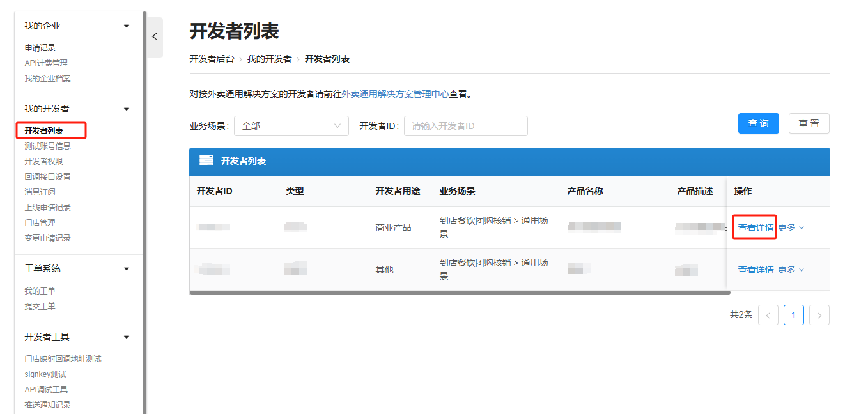Open the 外卖通用解决方案管理中心 link
Screen dimensions: 868x414
click(x=395, y=94)
